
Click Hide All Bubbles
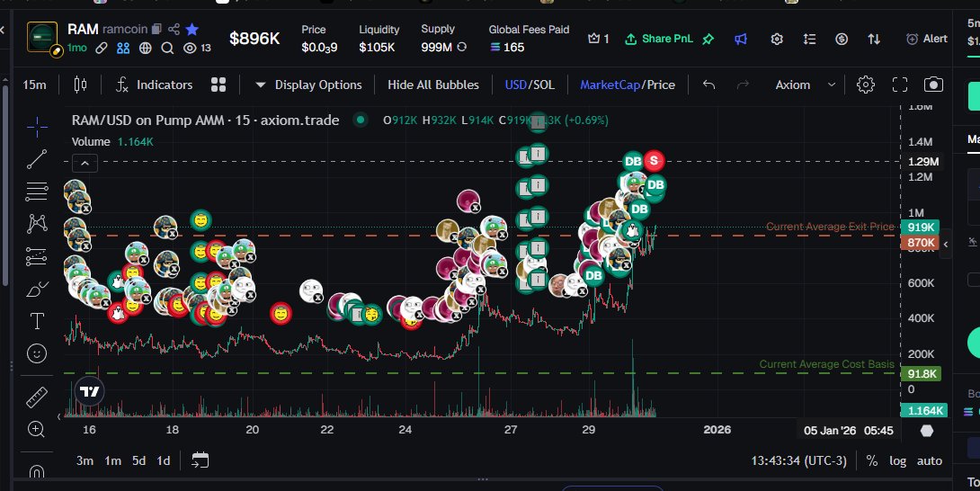(433, 85)
